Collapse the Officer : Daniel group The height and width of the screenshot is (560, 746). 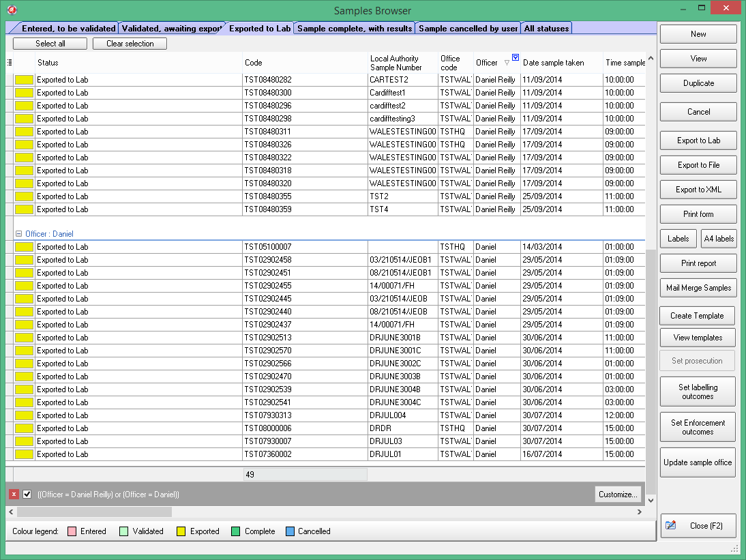[18, 233]
